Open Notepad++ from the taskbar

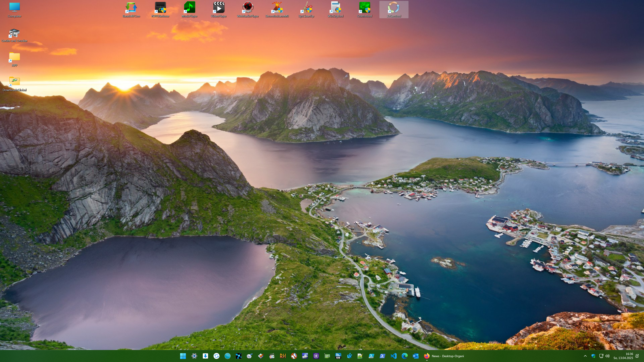[x=360, y=356]
